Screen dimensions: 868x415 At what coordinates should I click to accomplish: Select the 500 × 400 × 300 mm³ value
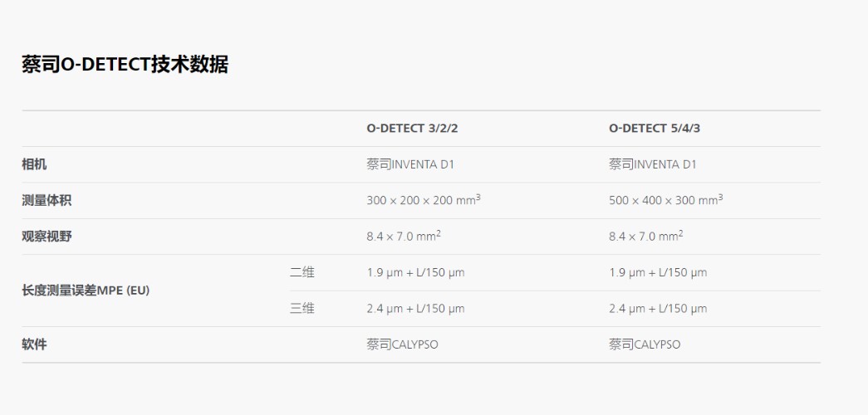click(666, 200)
